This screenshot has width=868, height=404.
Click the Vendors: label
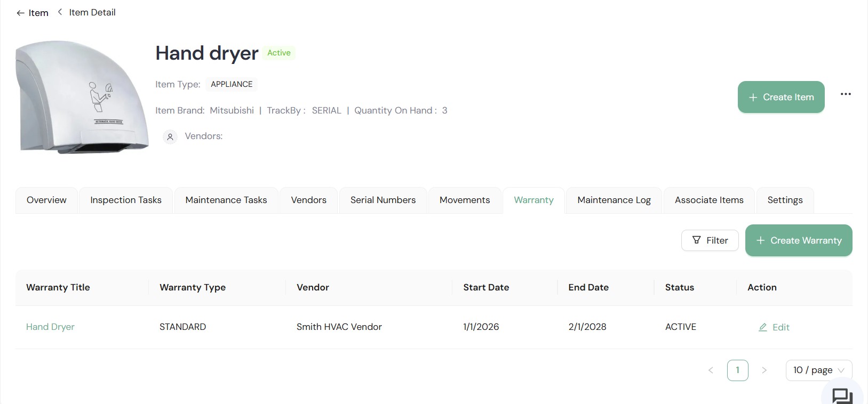pyautogui.click(x=203, y=136)
